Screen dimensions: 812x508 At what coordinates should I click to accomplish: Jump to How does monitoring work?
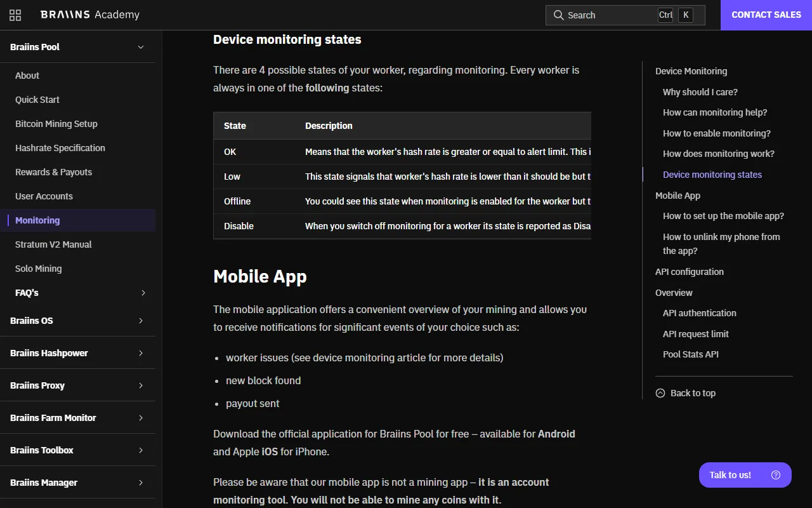click(719, 154)
